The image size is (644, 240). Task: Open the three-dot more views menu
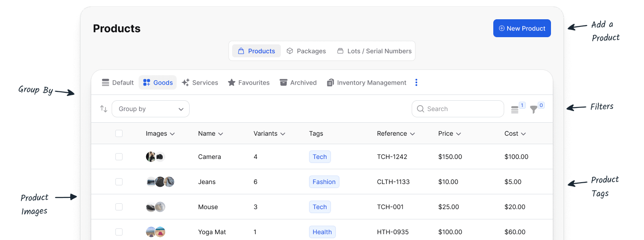[x=416, y=82]
